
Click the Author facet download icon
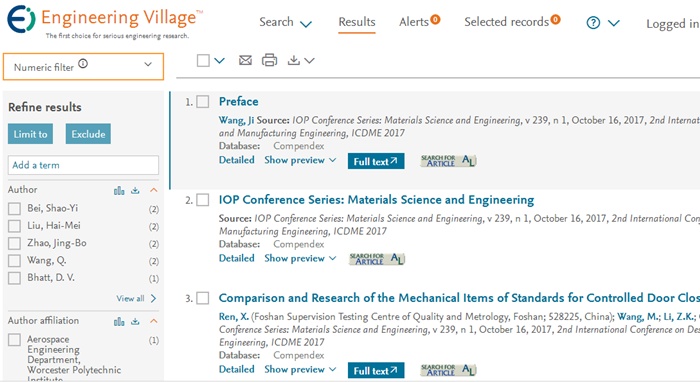point(135,191)
